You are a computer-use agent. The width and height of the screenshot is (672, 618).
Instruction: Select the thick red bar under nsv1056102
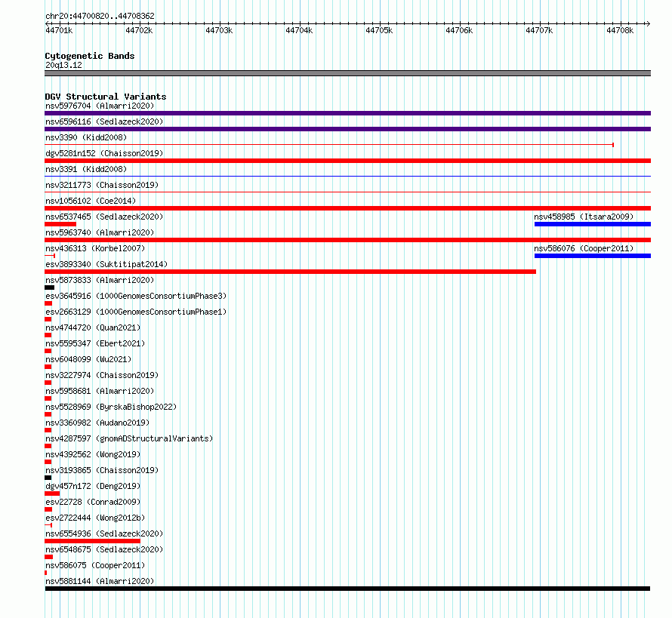347,208
